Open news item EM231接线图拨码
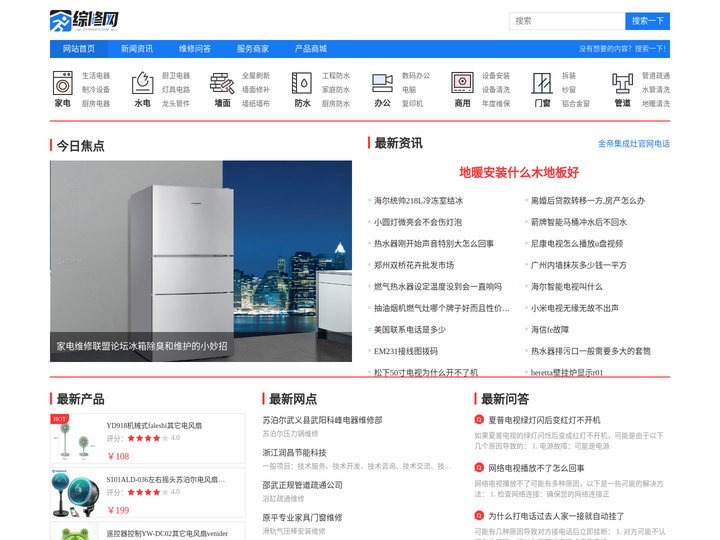Image resolution: width=720 pixels, height=540 pixels. point(406,351)
